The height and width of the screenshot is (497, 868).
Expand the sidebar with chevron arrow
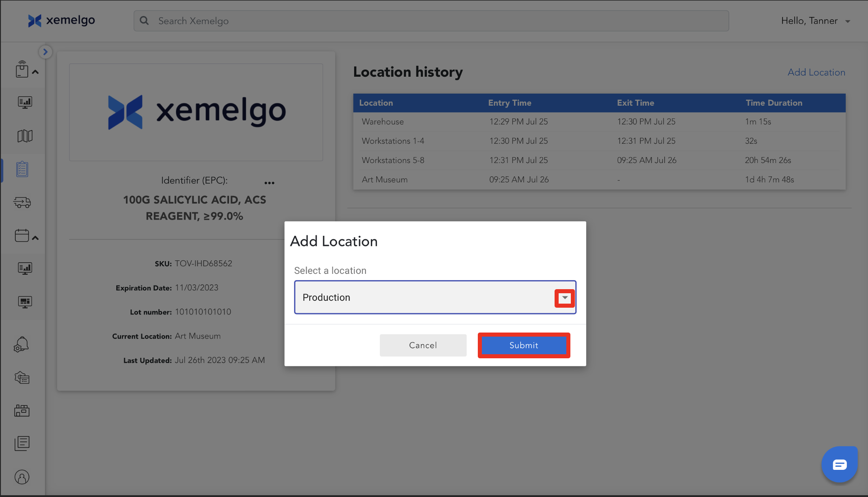tap(45, 52)
